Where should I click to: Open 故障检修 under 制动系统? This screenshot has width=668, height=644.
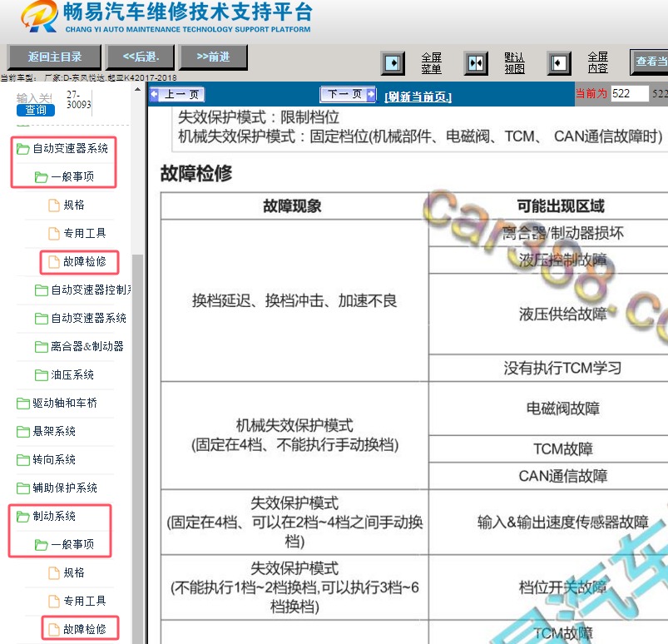[x=84, y=629]
